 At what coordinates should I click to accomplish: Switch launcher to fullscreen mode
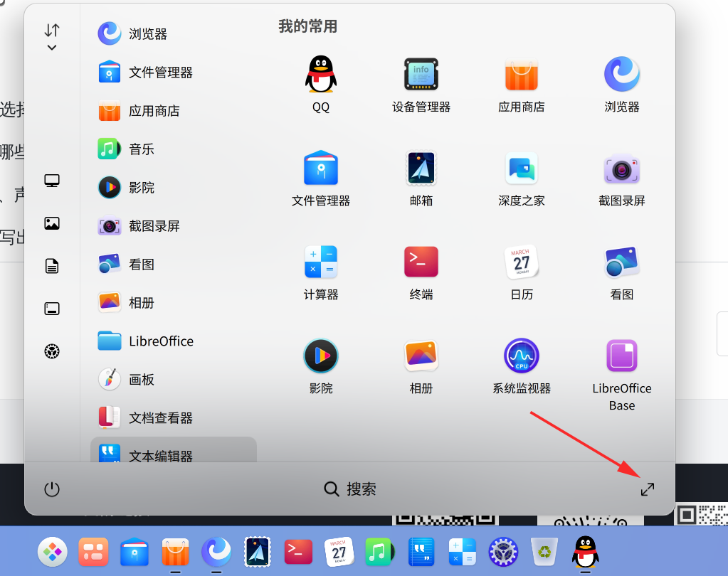[x=647, y=489]
